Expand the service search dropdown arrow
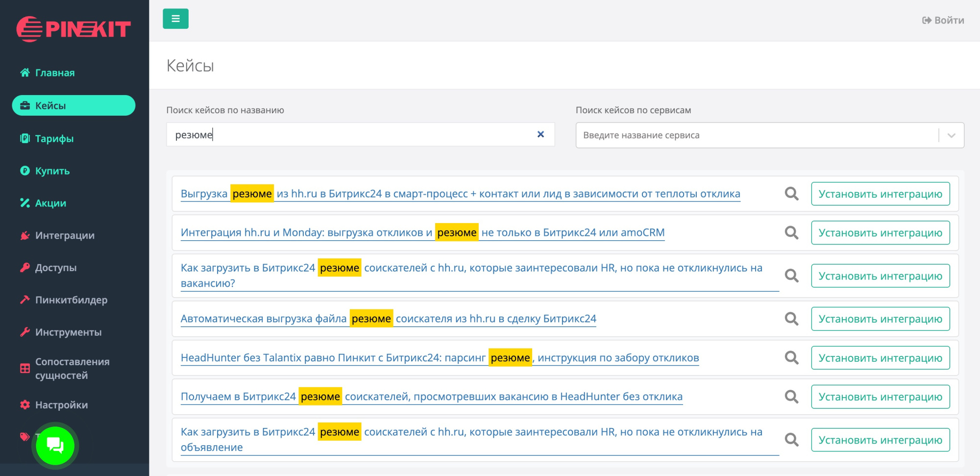 click(951, 135)
